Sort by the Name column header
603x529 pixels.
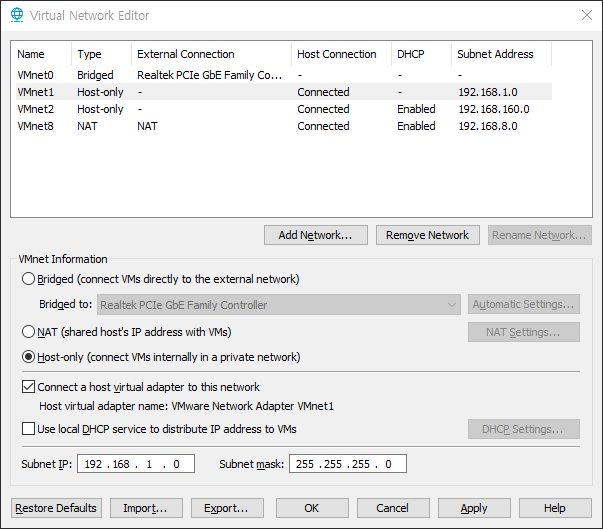click(42, 54)
